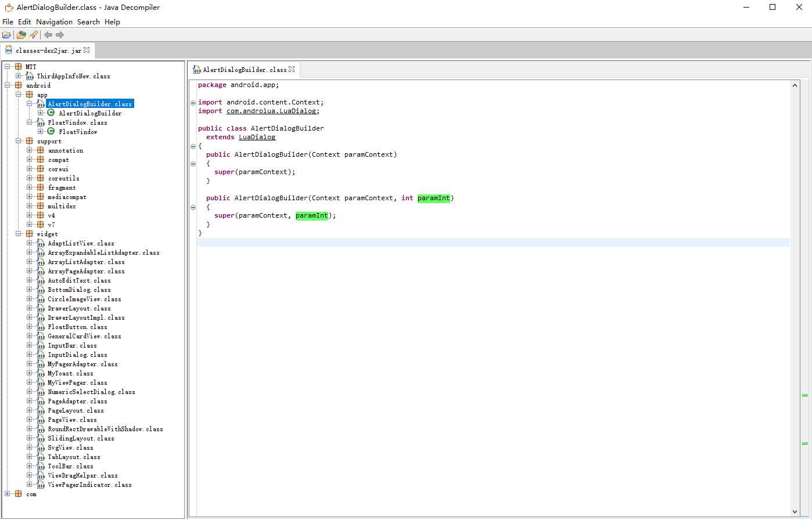
Task: Open the Help menu
Action: (112, 21)
